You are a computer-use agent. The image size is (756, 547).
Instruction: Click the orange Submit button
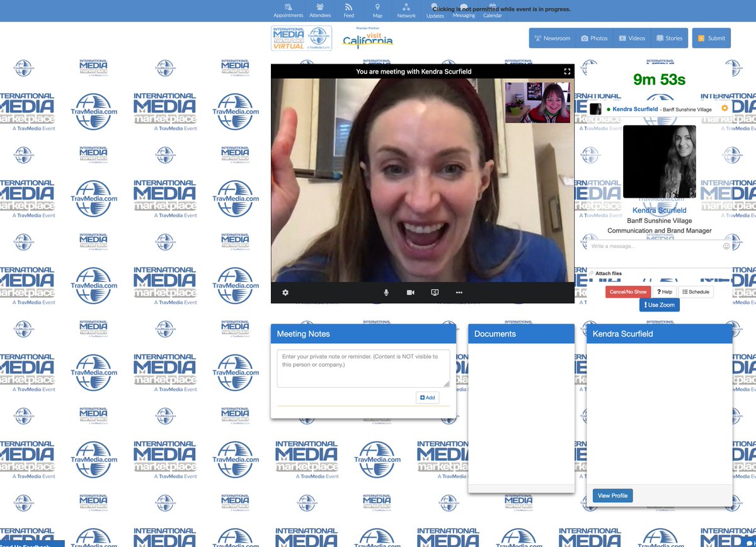click(x=711, y=38)
